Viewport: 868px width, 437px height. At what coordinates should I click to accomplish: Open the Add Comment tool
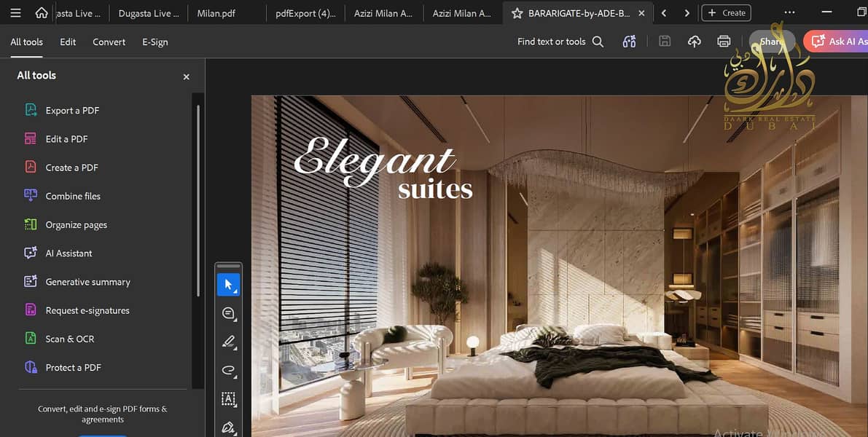[x=227, y=312]
